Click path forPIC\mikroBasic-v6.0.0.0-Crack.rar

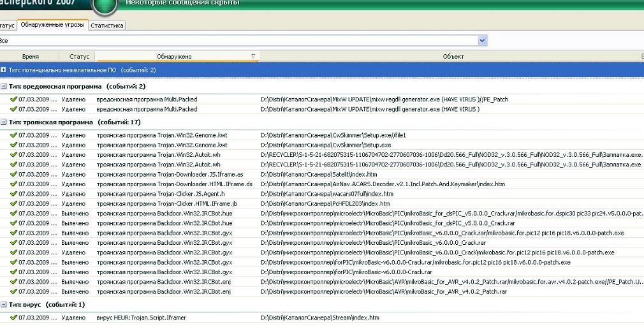coord(346,272)
